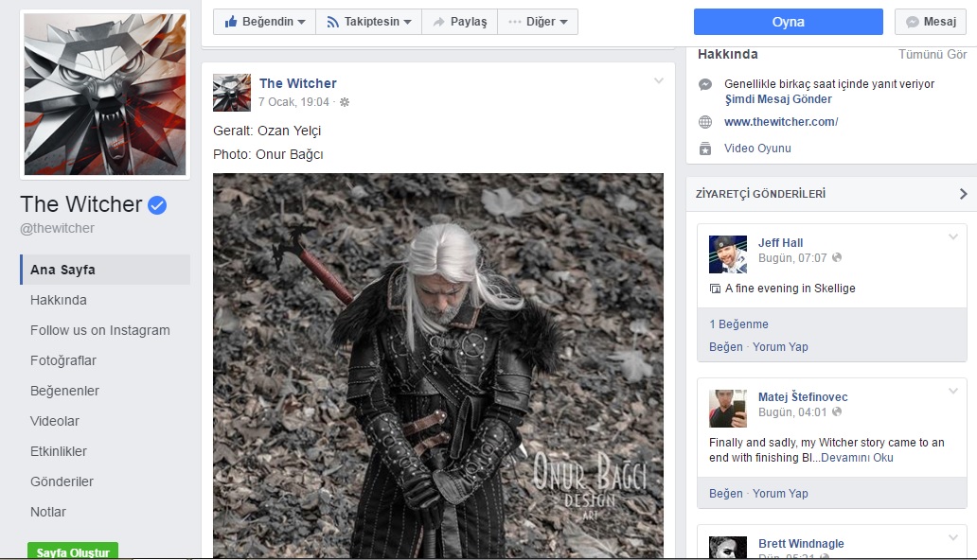Click Jeff Hall's name
Viewport: 977px width, 560px height.
[x=781, y=243]
